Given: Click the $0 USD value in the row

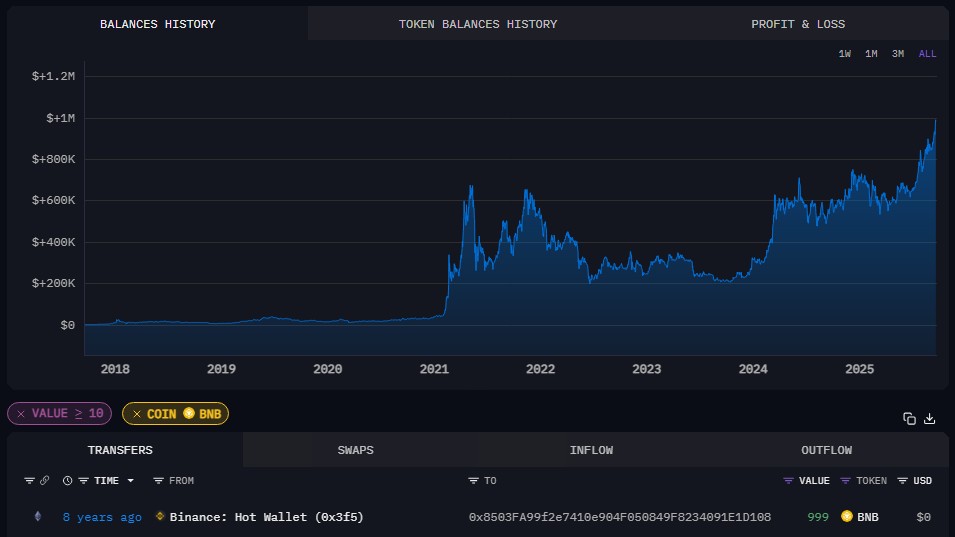Looking at the screenshot, I should (x=923, y=517).
